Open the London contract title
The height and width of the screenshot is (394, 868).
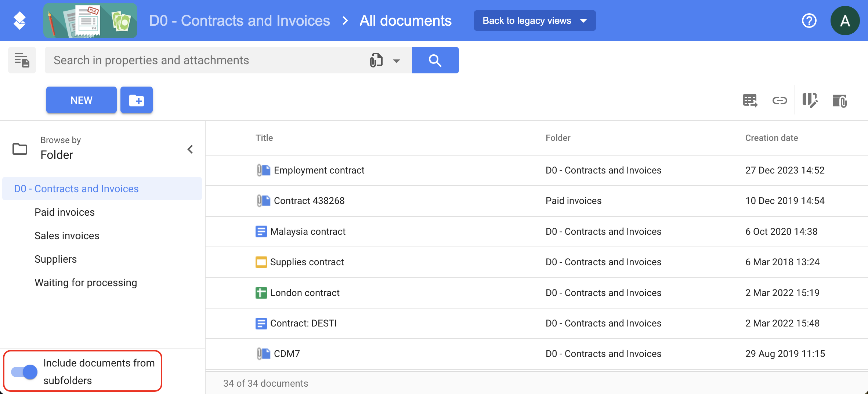click(305, 293)
